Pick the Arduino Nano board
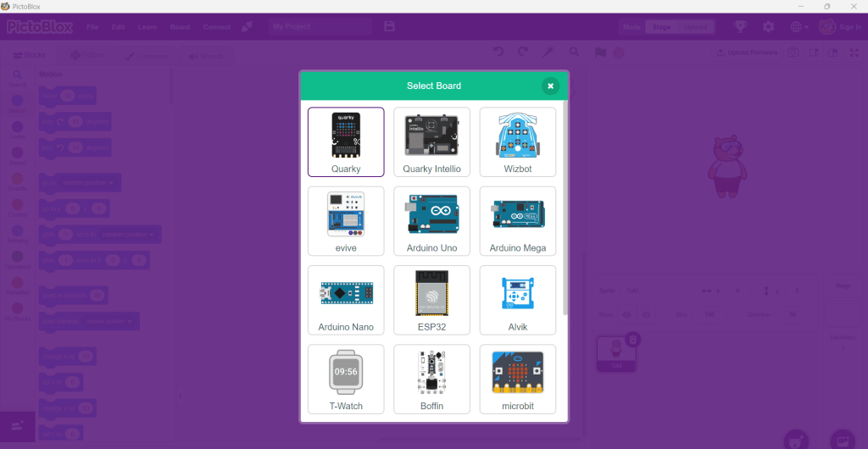The image size is (868, 449). point(346,300)
